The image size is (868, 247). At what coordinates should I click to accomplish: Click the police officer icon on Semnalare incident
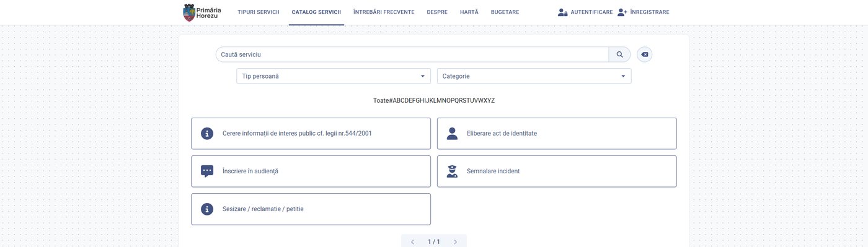pyautogui.click(x=452, y=171)
